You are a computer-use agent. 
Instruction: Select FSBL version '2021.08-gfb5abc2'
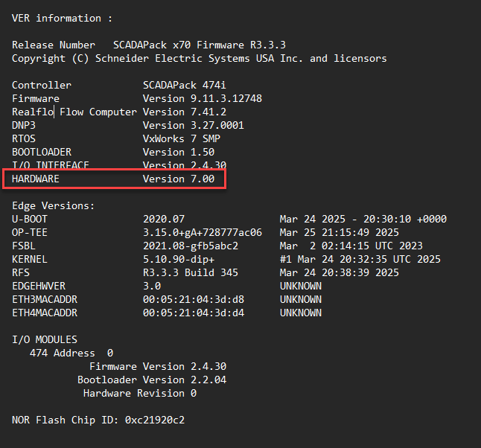[191, 246]
